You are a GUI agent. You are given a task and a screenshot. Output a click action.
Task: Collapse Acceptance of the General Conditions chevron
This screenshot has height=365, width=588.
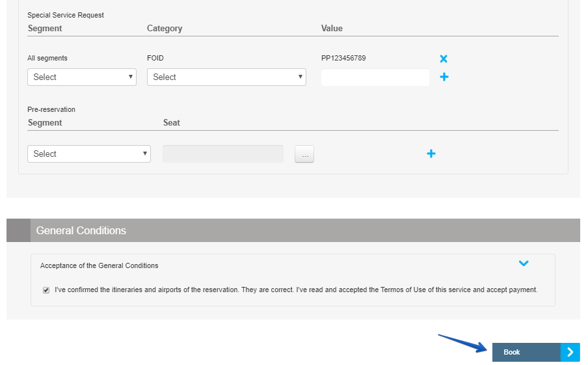(524, 264)
